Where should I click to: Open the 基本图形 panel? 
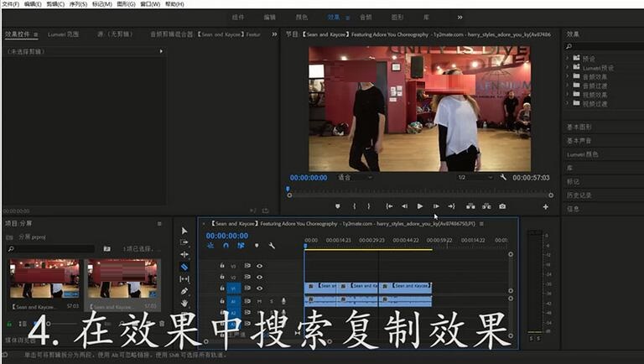579,127
